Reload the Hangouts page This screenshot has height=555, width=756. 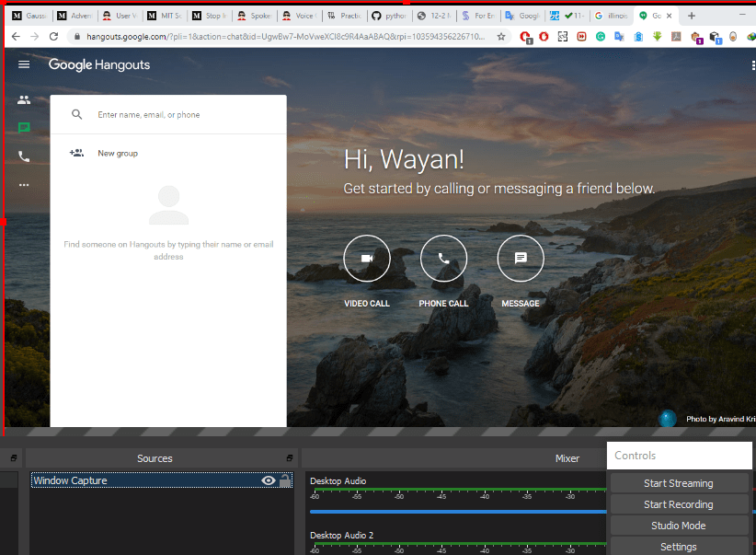point(53,36)
